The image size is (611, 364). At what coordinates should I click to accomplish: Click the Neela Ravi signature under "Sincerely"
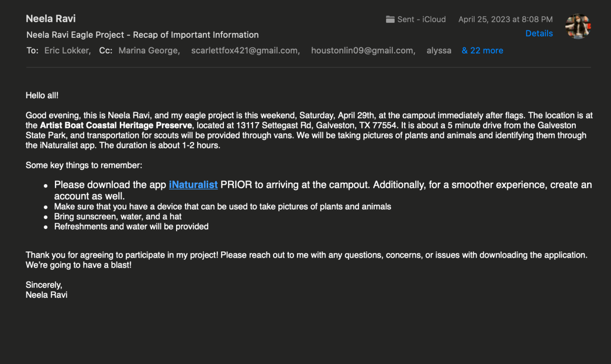click(x=46, y=295)
